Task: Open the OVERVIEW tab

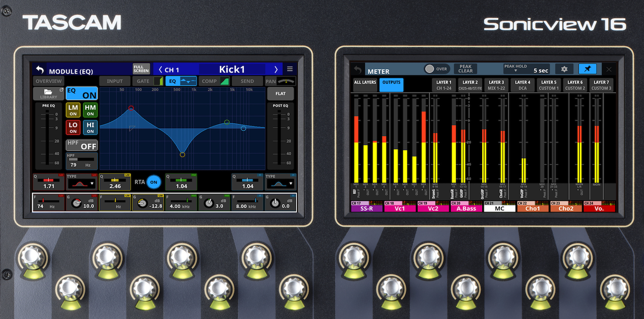Action: tap(49, 81)
